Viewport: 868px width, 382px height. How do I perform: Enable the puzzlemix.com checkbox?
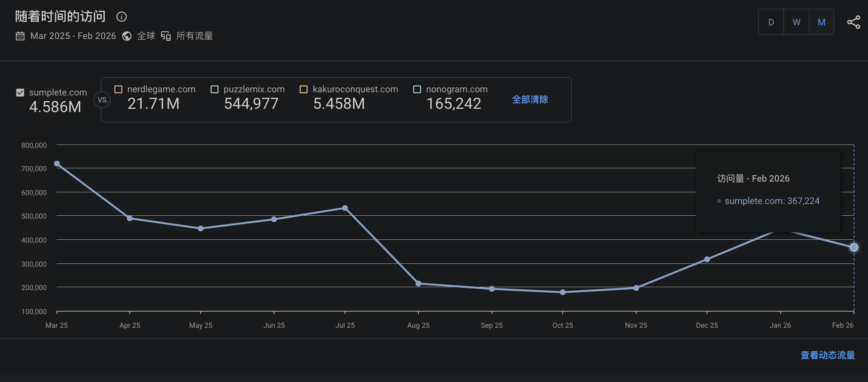click(x=215, y=89)
